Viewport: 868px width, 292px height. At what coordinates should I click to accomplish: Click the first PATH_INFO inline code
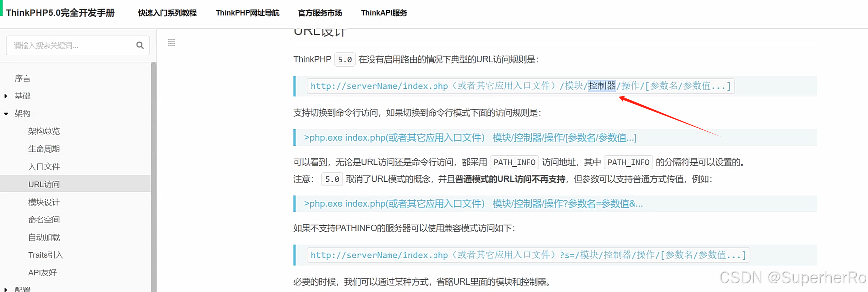coord(514,162)
